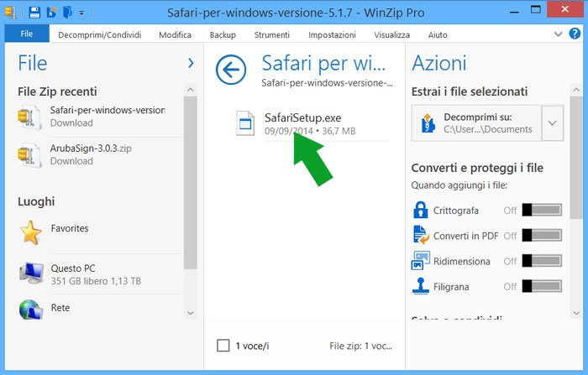The height and width of the screenshot is (375, 588).
Task: Click the File pane scrollbar thumb
Action: 191,183
